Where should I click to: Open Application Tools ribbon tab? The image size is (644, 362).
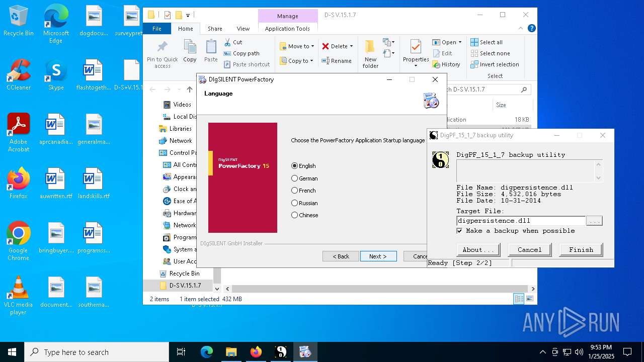coord(287,29)
